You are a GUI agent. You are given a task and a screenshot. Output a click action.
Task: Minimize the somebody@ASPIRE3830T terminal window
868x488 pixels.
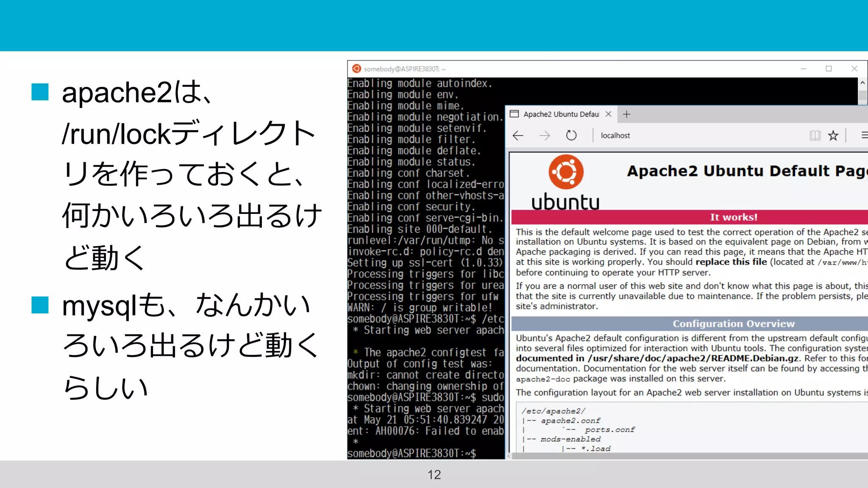[x=803, y=69]
